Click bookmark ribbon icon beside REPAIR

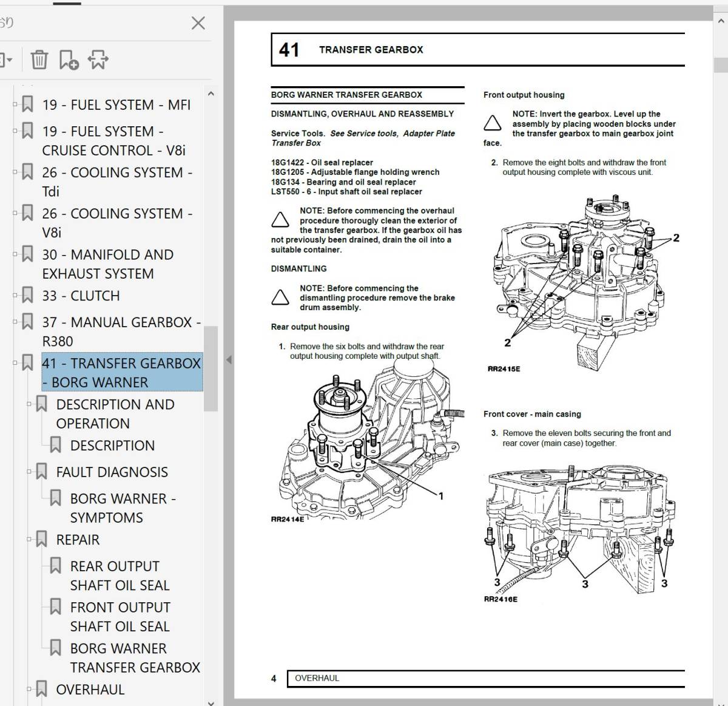[41, 540]
